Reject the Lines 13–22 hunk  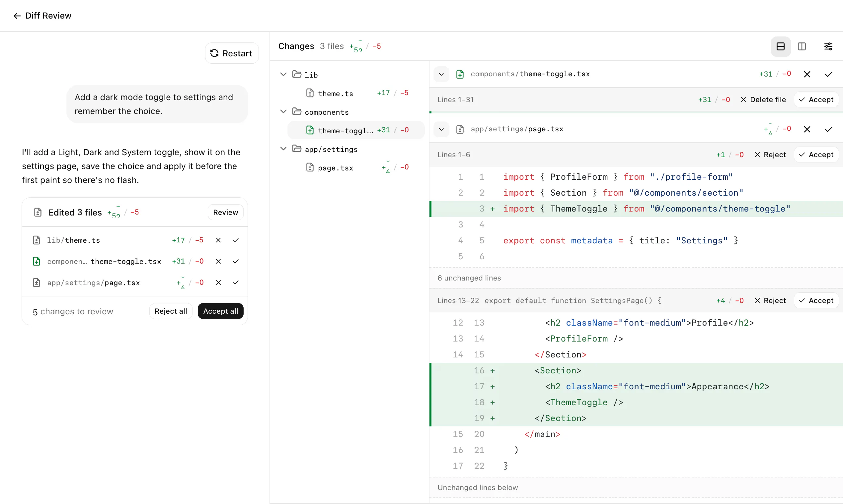click(x=770, y=300)
